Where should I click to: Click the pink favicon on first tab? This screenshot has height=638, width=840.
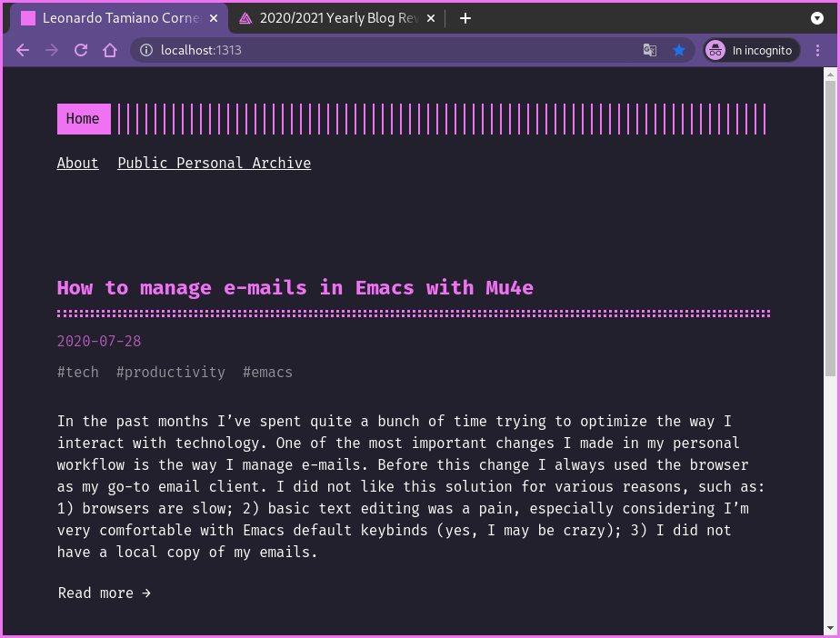click(x=28, y=18)
